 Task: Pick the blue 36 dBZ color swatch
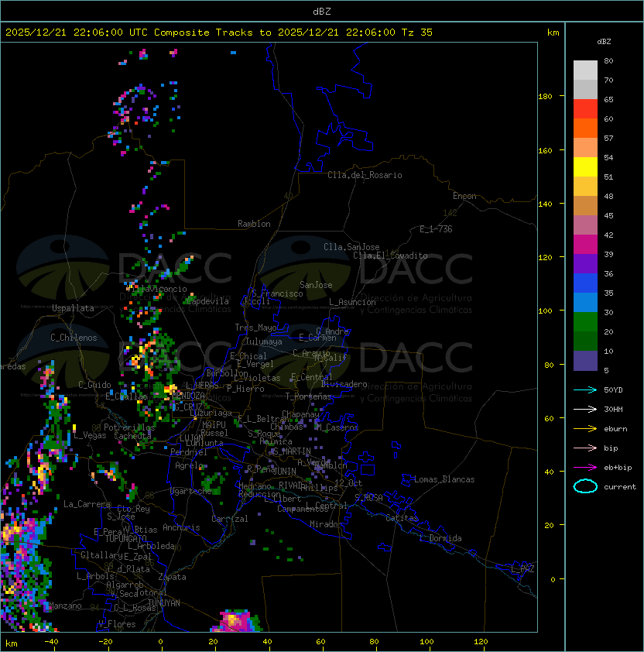click(585, 283)
